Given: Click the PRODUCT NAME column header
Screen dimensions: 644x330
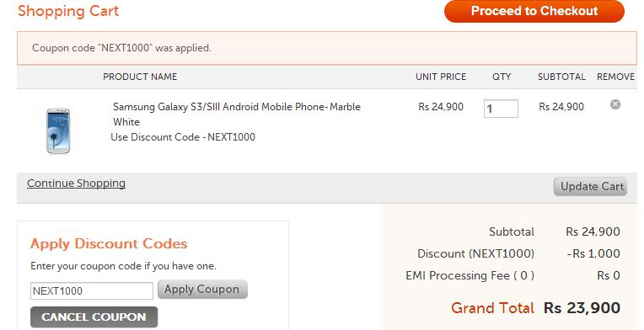Looking at the screenshot, I should 140,77.
